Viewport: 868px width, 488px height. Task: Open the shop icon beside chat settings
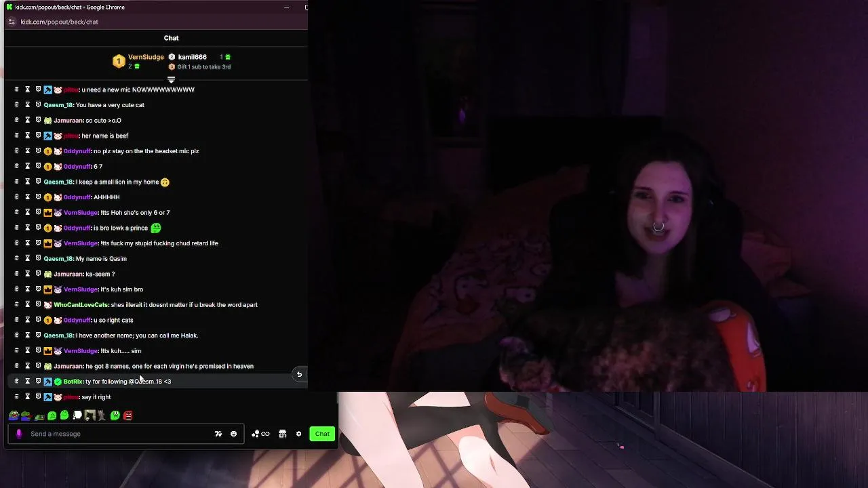[283, 434]
